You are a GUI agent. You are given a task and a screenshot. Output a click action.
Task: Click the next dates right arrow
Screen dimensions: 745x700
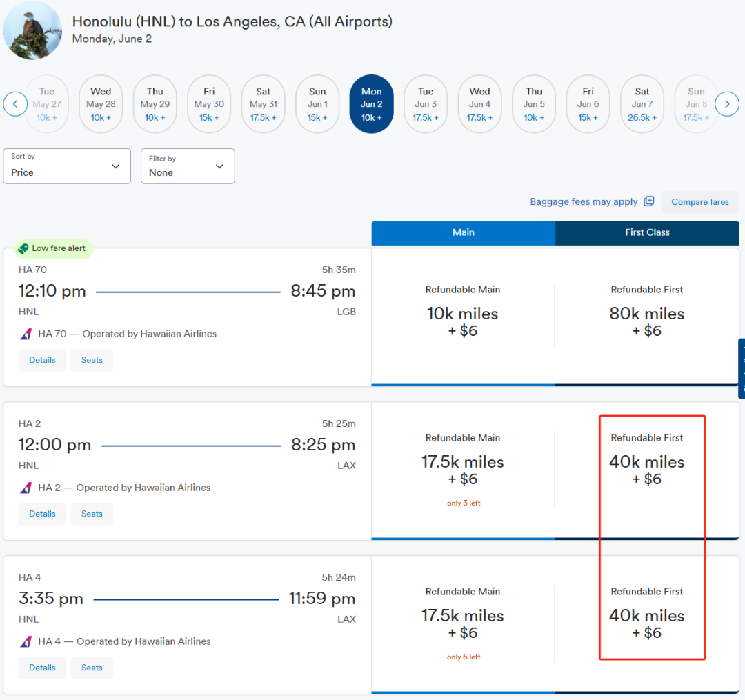tap(727, 104)
